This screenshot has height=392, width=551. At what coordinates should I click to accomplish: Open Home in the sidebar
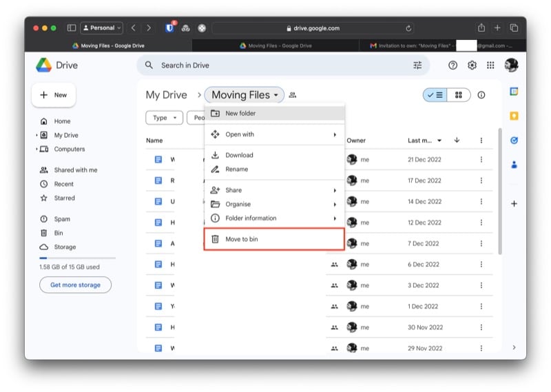62,121
